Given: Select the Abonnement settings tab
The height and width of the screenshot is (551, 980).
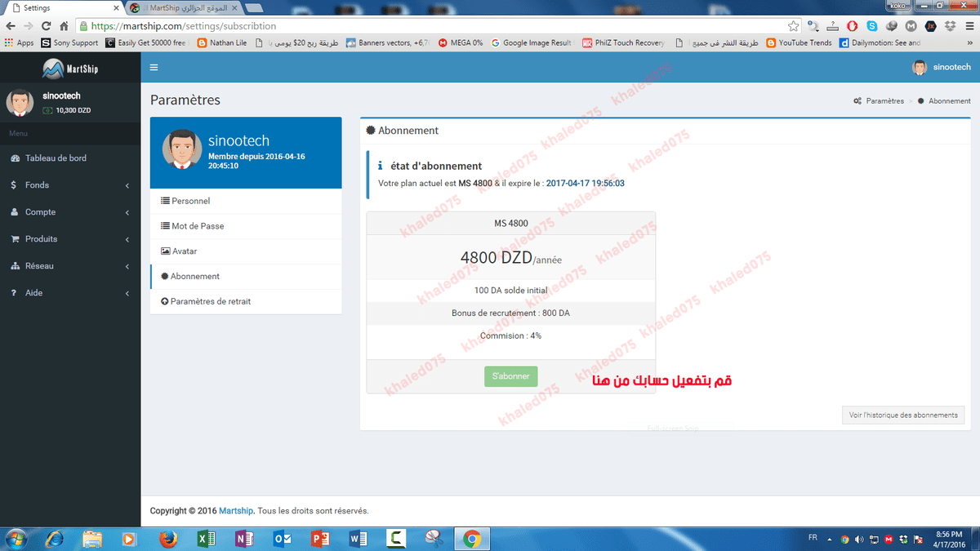Looking at the screenshot, I should 246,277.
